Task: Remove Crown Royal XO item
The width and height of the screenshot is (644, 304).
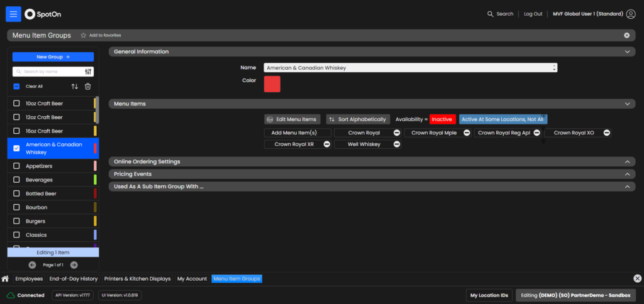Action: 606,133
